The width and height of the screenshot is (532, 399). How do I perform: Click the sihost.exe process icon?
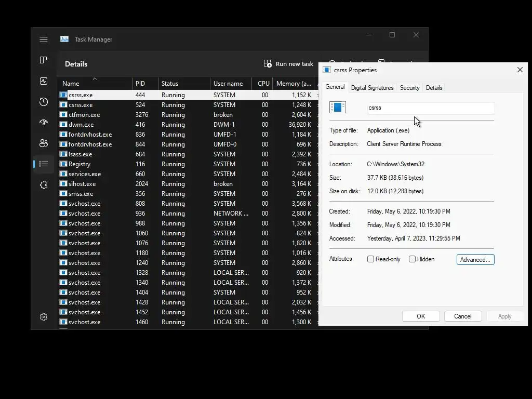63,183
